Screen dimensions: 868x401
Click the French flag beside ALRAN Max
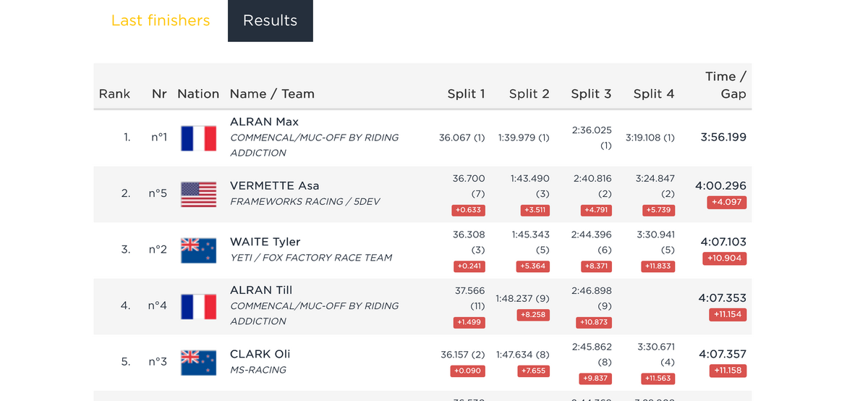198,138
